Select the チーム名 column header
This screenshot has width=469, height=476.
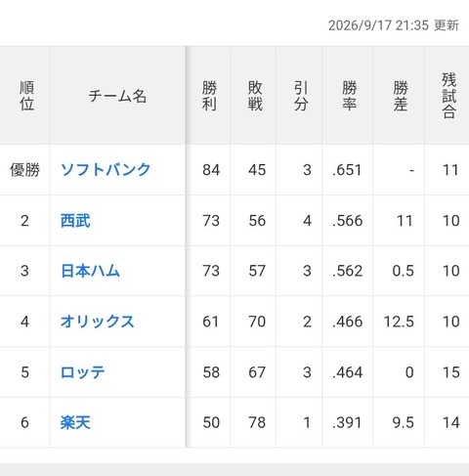(x=117, y=96)
